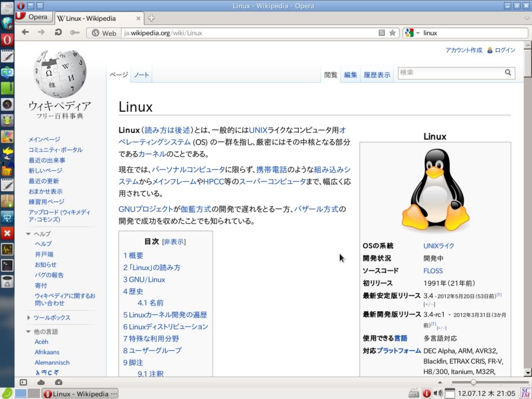Click the Wikipedia globe logo
532x399 pixels.
coord(60,74)
